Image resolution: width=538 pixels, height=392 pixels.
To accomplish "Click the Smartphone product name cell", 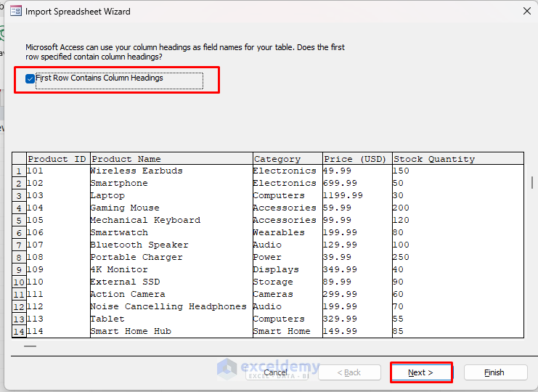I will [171, 183].
